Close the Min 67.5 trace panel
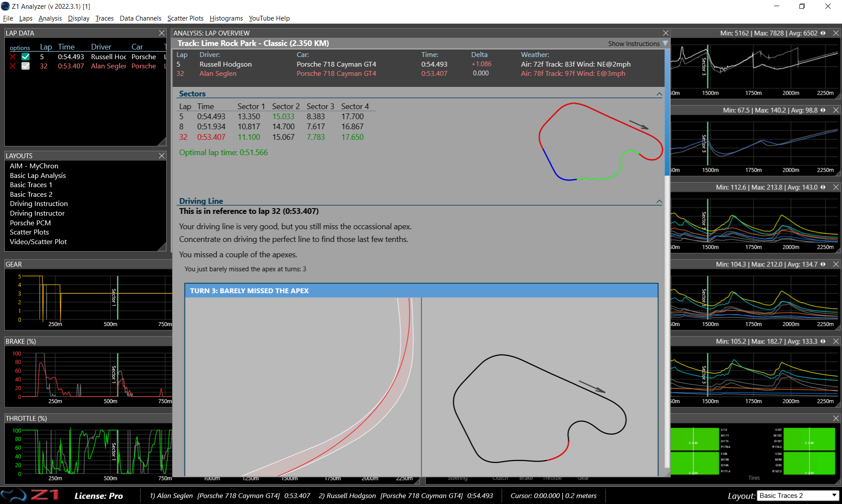 836,110
